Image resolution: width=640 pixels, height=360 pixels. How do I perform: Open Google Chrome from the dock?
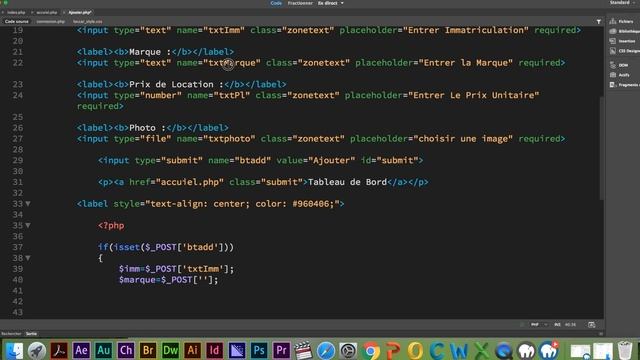coord(371,350)
